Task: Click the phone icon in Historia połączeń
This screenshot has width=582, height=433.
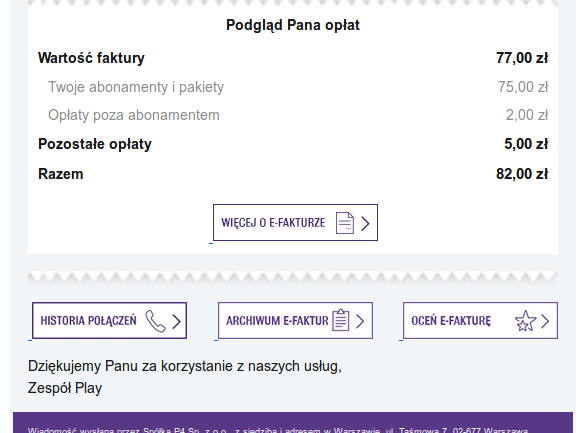Action: point(156,321)
